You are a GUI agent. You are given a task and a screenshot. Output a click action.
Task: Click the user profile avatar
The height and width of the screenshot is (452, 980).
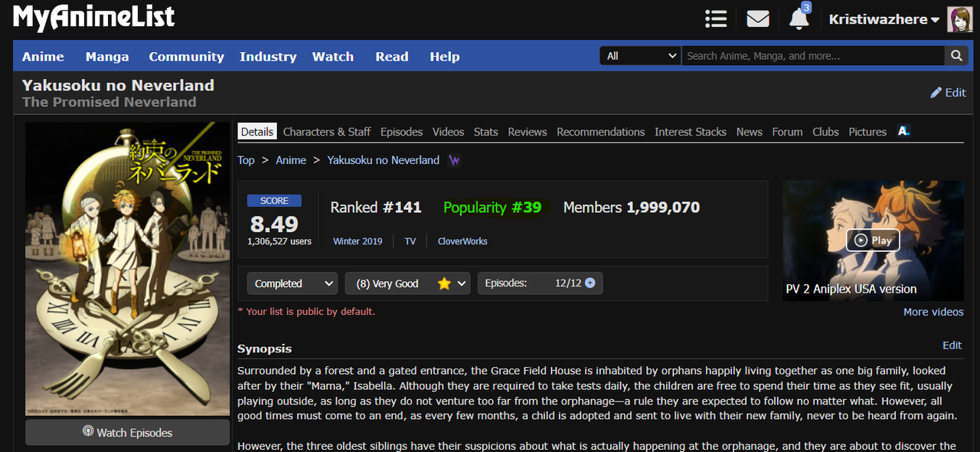tap(960, 19)
